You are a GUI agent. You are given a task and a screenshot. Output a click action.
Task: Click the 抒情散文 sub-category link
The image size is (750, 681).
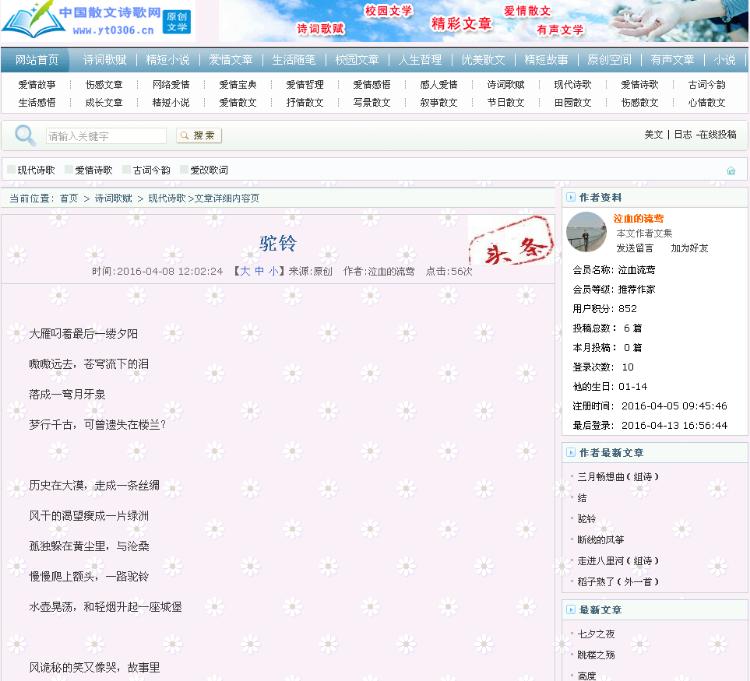305,102
